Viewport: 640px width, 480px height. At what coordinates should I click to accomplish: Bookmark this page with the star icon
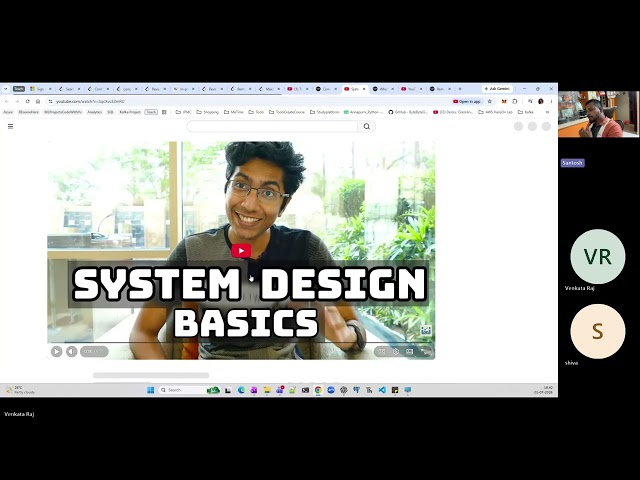(490, 101)
